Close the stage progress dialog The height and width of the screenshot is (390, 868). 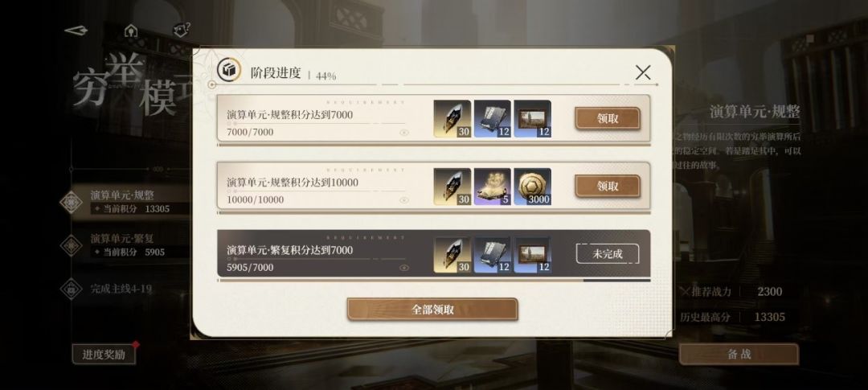643,72
